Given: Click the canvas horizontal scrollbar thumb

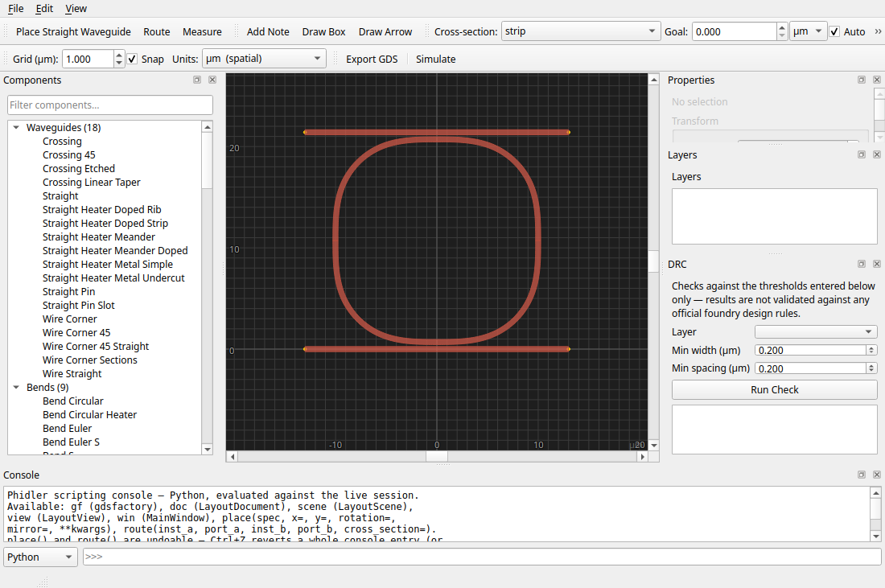Looking at the screenshot, I should point(436,457).
